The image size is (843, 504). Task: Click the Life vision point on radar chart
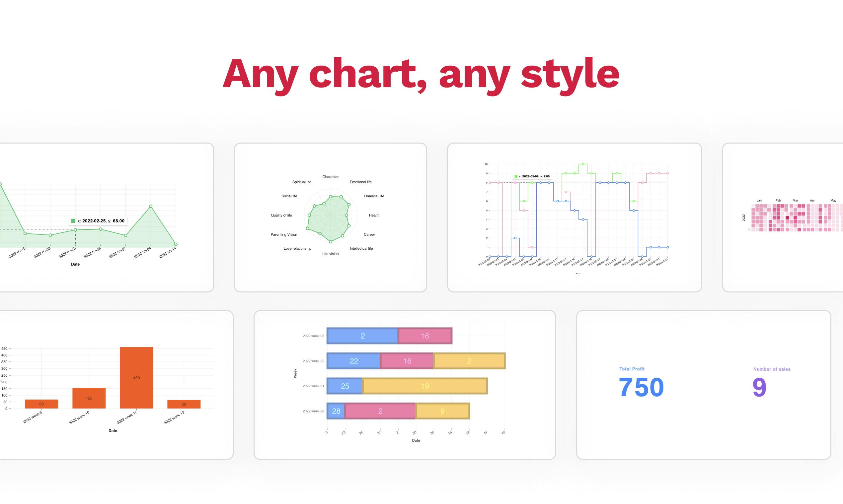point(331,242)
